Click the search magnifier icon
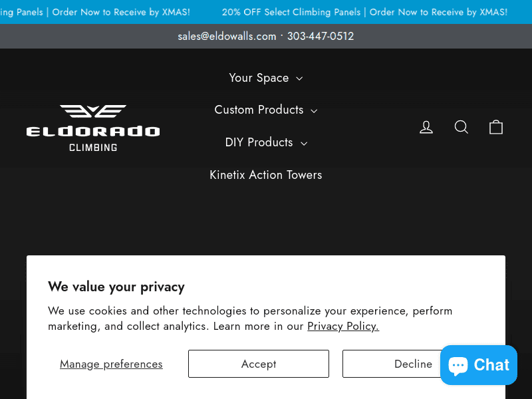Screen dimensions: 532x399 click(x=462, y=127)
